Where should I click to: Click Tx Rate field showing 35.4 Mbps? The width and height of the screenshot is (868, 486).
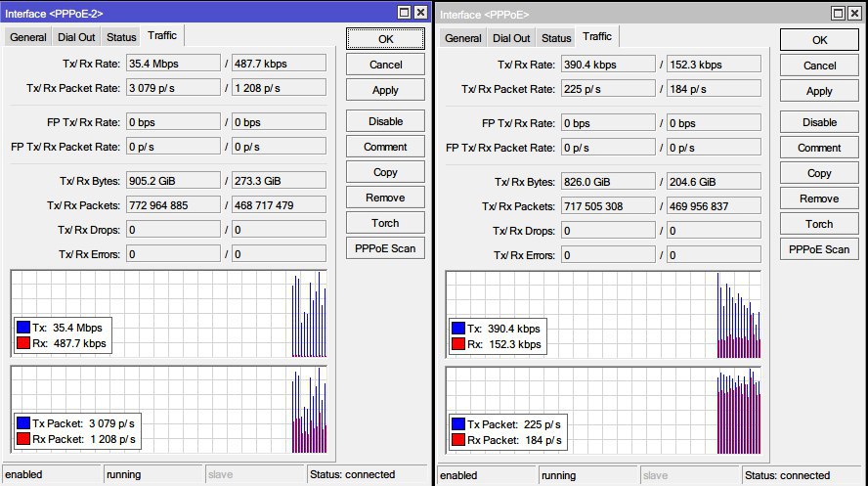pos(171,64)
